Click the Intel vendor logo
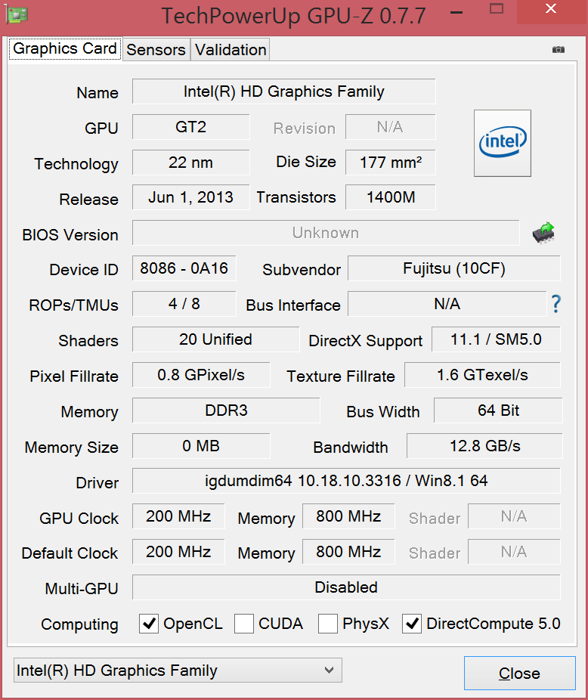 [502, 143]
